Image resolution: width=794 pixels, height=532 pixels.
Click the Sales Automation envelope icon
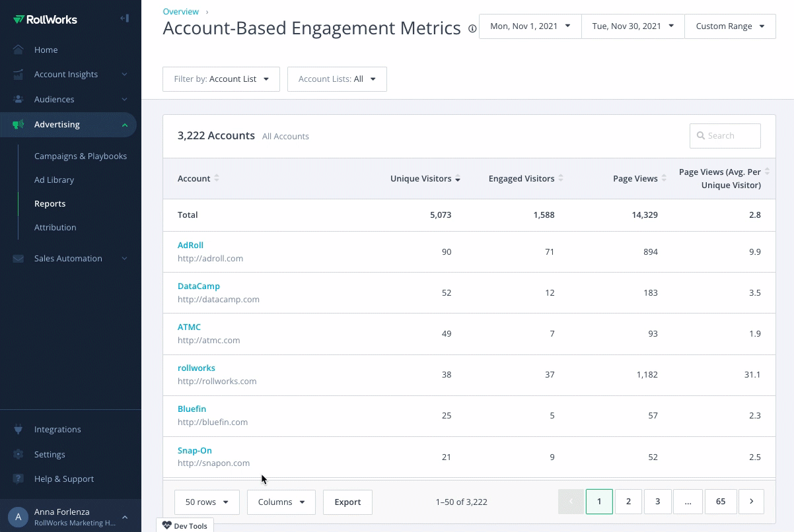[18, 259]
